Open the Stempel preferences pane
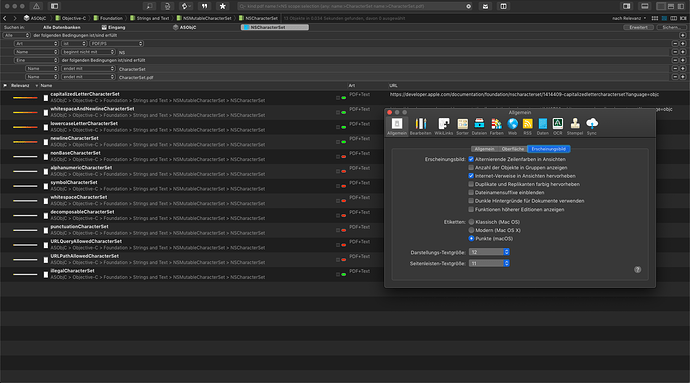The image size is (690, 383). tap(575, 126)
